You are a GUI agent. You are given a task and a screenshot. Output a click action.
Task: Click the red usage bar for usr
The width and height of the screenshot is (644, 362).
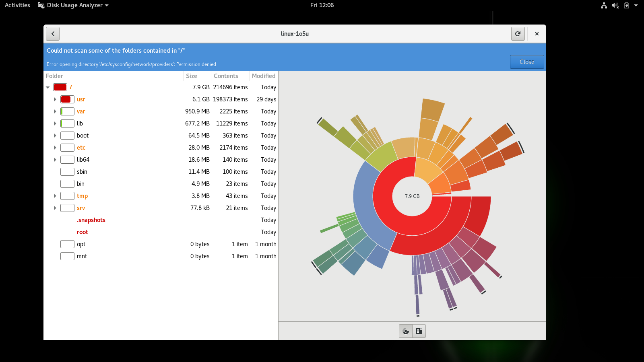67,99
